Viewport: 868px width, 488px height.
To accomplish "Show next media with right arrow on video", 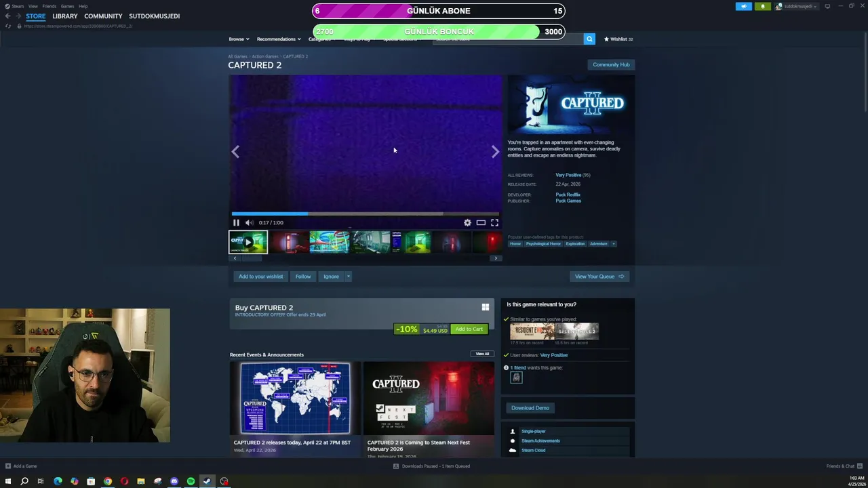I will point(495,152).
